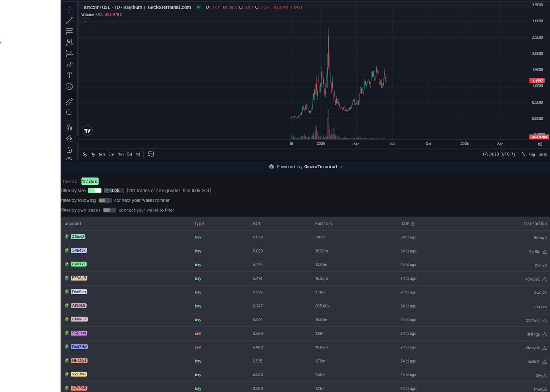Click warning icon beside transaction 3j48jc

[x=544, y=251]
